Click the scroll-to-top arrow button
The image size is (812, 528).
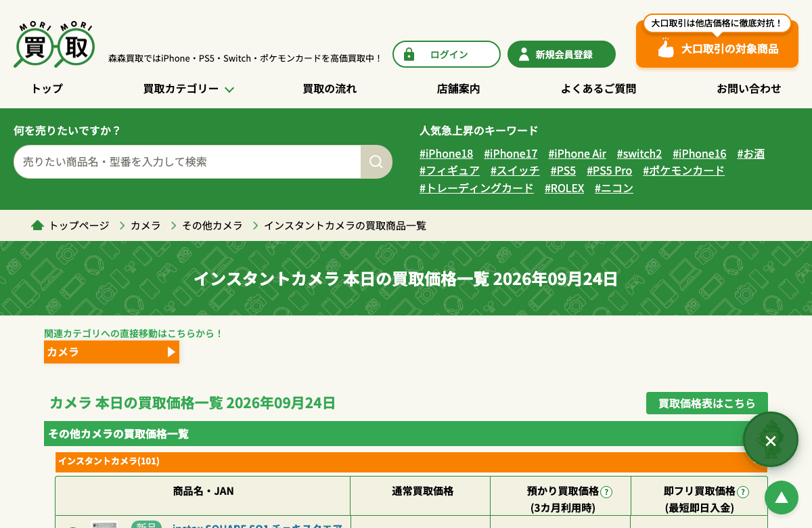click(782, 498)
